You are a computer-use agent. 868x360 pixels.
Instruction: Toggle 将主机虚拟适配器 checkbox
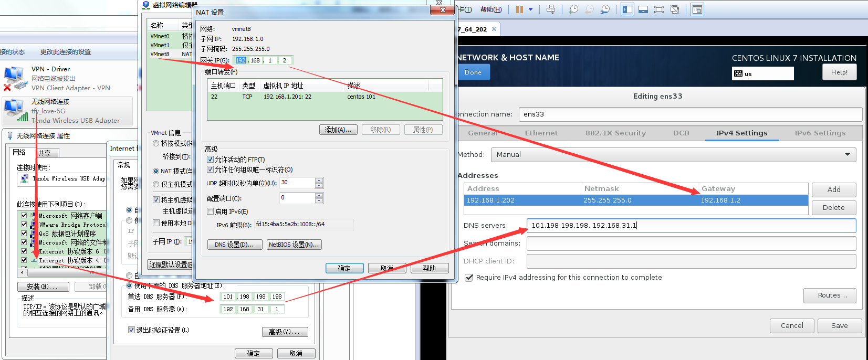coord(156,200)
